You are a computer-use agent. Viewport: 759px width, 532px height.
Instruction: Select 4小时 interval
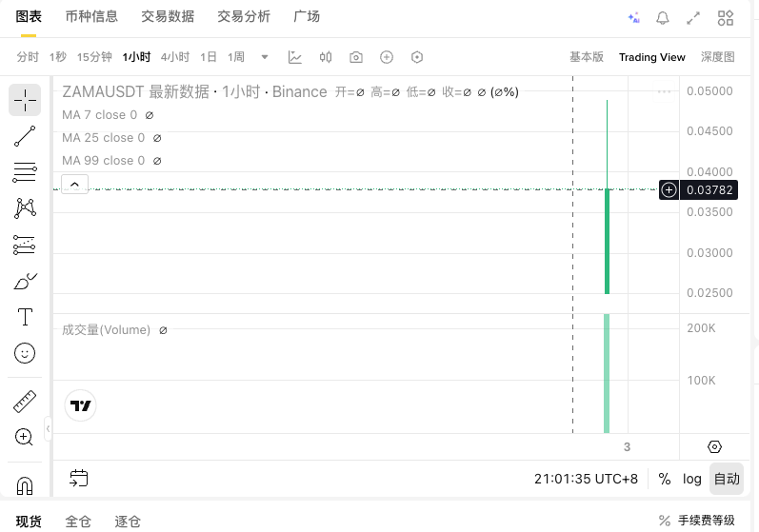[175, 57]
